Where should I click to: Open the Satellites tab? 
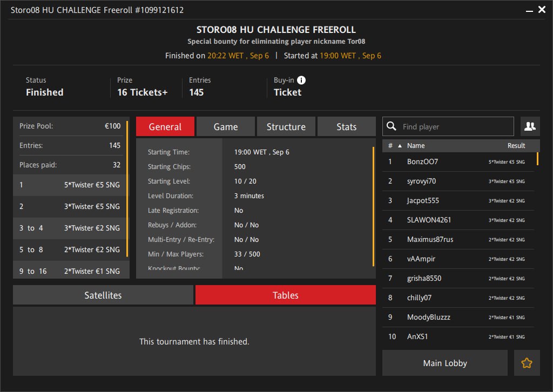pos(103,295)
